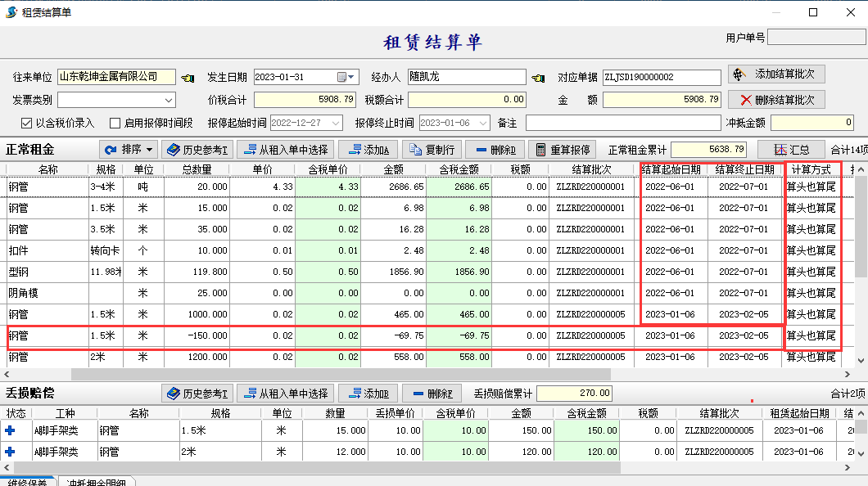Screen dimensions: 868x486
Task: Switch to the 冲抵押金明细 tab
Action: (x=96, y=482)
